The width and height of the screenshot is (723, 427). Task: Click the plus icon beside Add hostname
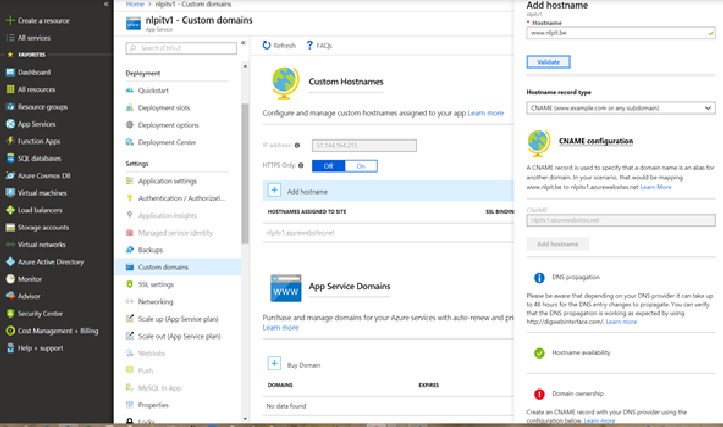274,190
